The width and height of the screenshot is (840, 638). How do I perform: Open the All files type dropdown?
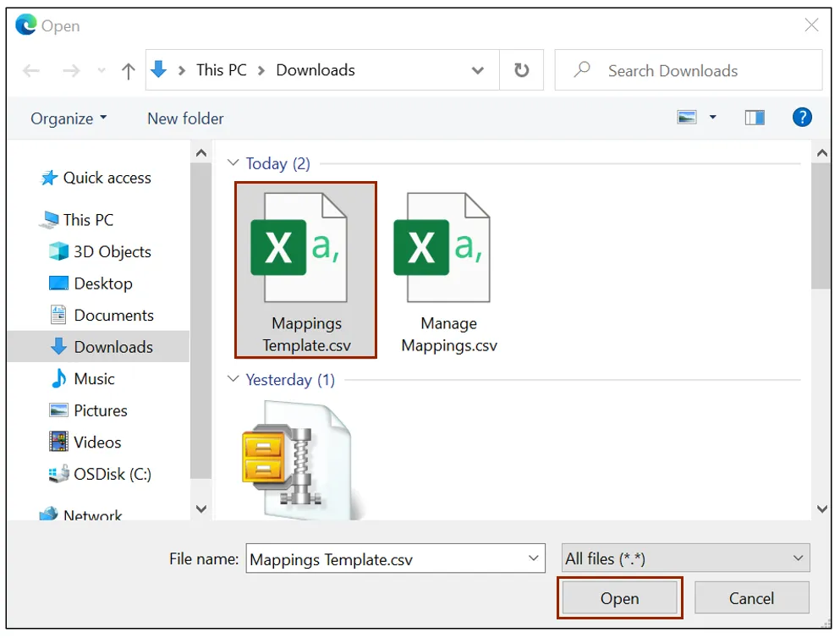pyautogui.click(x=685, y=558)
